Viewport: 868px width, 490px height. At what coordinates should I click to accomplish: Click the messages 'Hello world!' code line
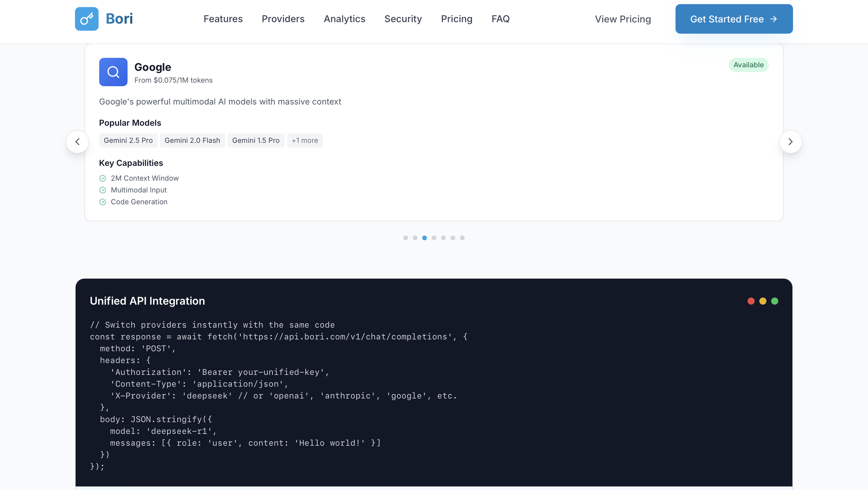pyautogui.click(x=245, y=443)
